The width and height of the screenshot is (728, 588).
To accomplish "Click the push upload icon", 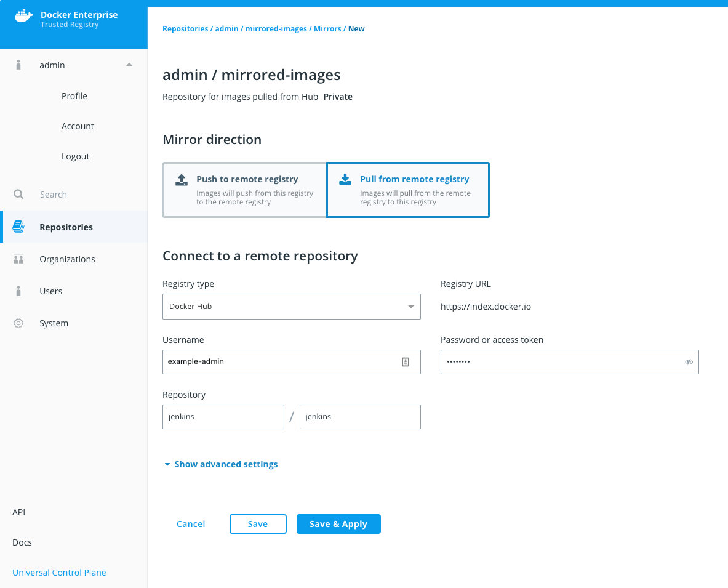I will coord(182,180).
